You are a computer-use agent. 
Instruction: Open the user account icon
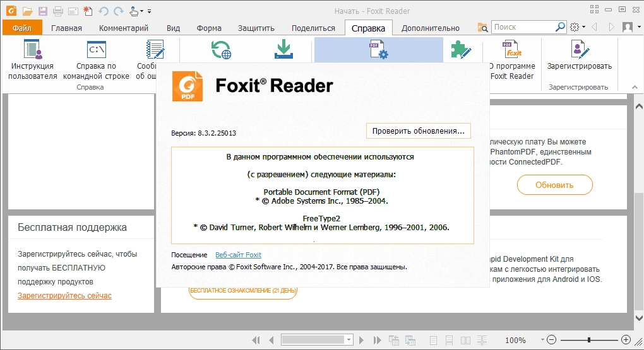[628, 27]
